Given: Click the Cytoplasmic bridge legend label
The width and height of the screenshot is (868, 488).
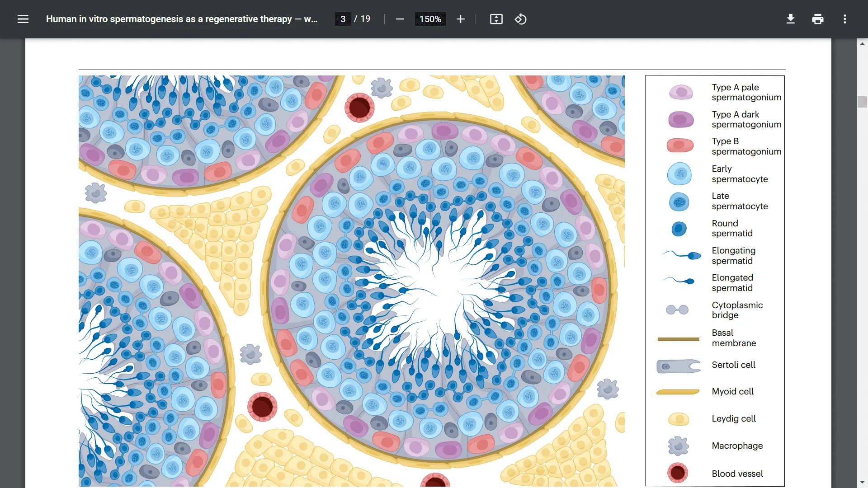Looking at the screenshot, I should point(737,310).
